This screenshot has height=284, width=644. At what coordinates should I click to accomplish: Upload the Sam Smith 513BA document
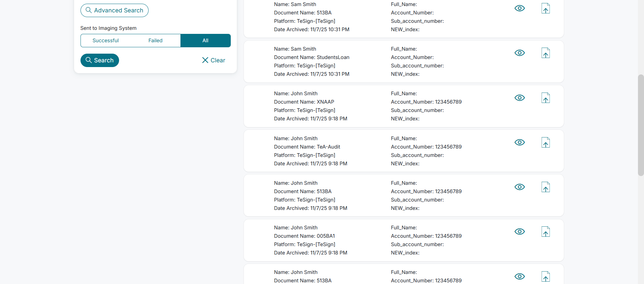click(546, 8)
